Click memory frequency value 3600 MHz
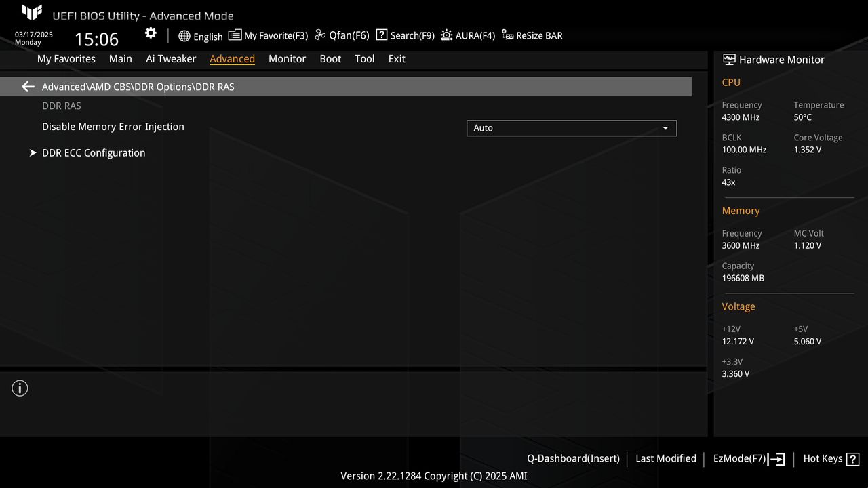 [741, 245]
